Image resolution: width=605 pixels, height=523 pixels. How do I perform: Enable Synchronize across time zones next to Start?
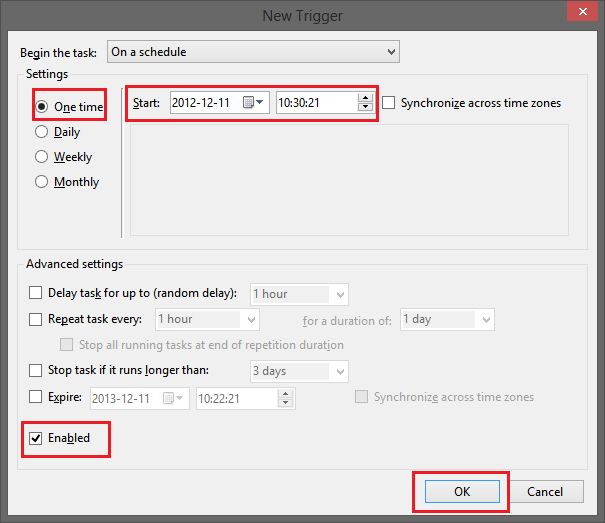click(388, 103)
